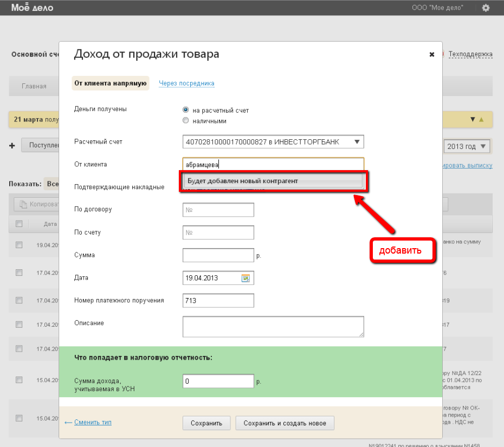
Task: Click 'Сохранить и создать новое' button
Action: coord(285,423)
